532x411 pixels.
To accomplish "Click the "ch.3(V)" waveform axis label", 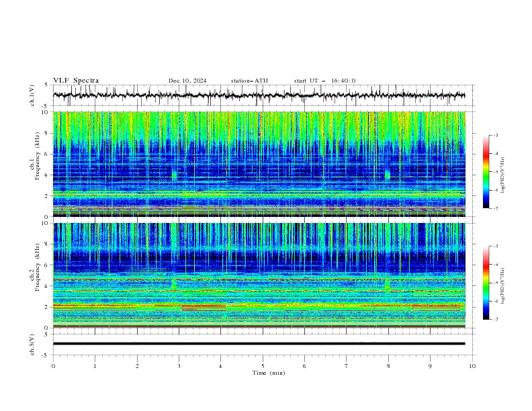I will pos(32,345).
